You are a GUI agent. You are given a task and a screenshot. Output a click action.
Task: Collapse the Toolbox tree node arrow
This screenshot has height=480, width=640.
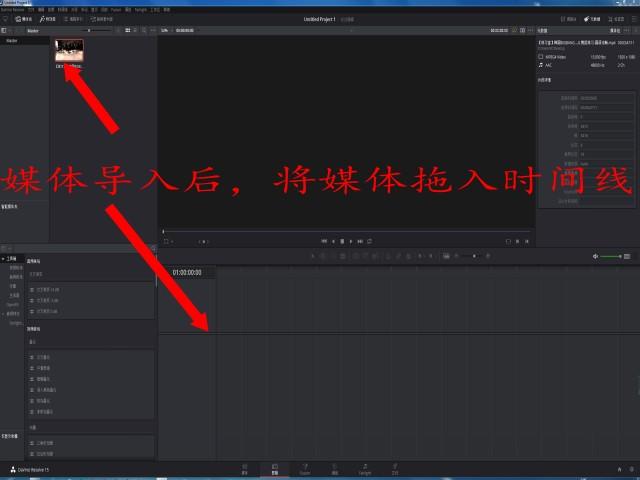[3, 259]
